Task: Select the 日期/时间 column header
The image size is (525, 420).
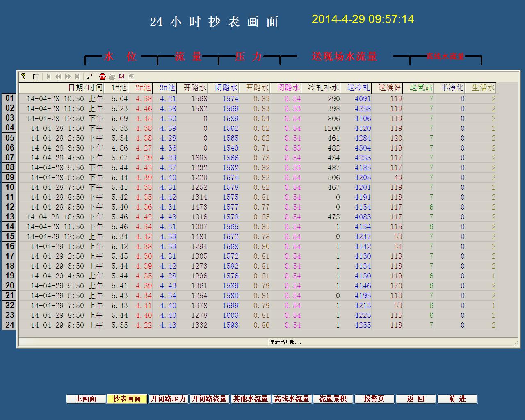Action: 61,88
